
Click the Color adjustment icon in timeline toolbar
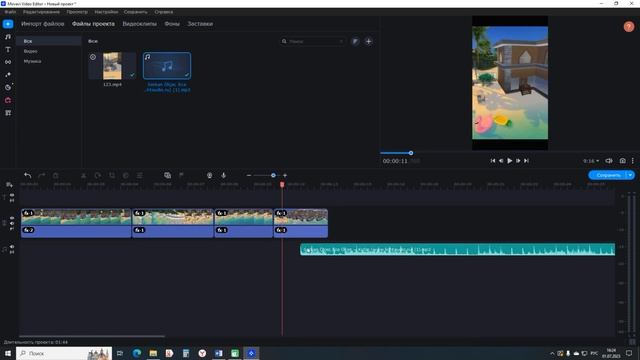126,176
